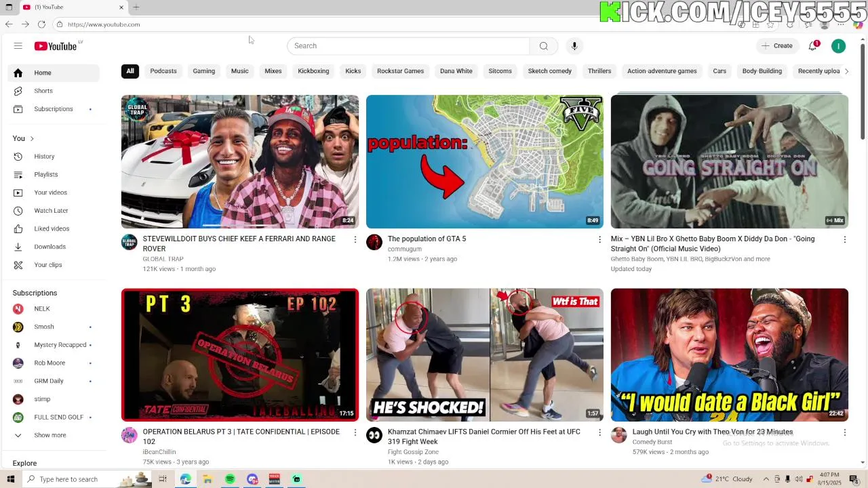Open the iBeanChillin channel avatar
The width and height of the screenshot is (868, 488).
point(129,435)
